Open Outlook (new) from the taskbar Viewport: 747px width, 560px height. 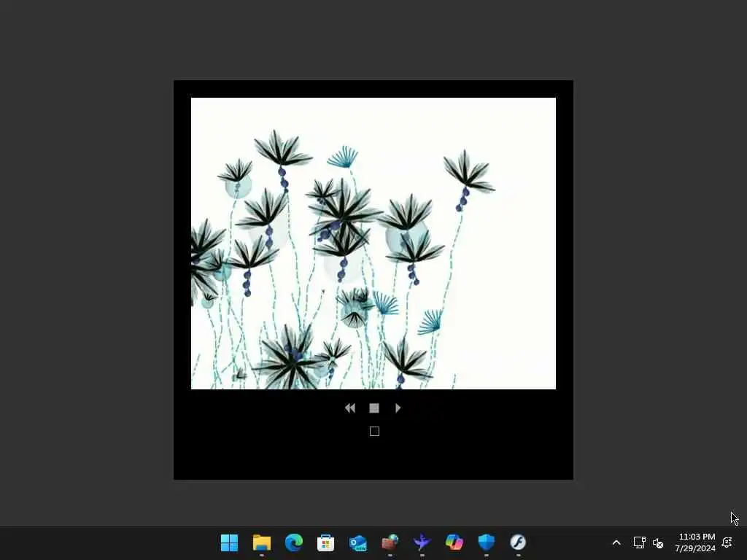357,542
